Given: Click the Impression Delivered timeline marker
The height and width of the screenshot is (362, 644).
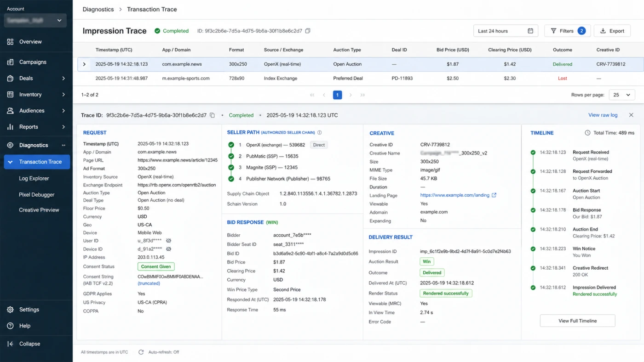Looking at the screenshot, I should pyautogui.click(x=533, y=288).
